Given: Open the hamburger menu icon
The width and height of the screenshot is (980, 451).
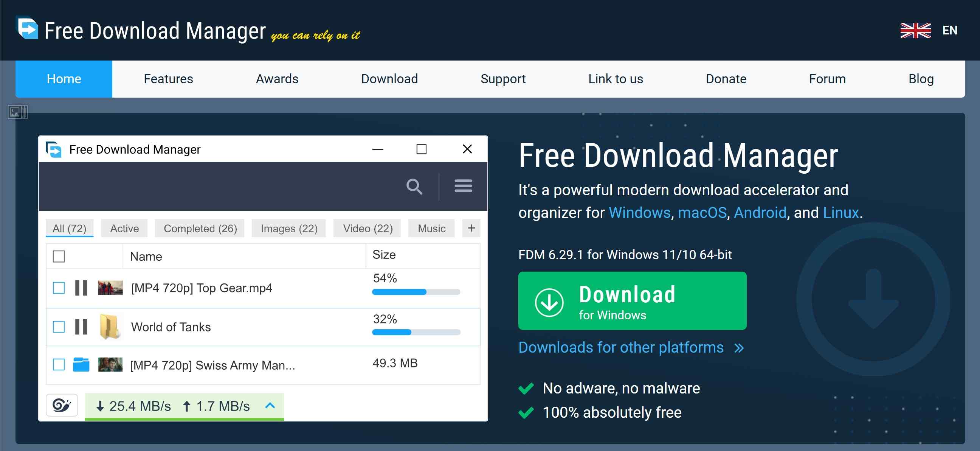Looking at the screenshot, I should 463,186.
